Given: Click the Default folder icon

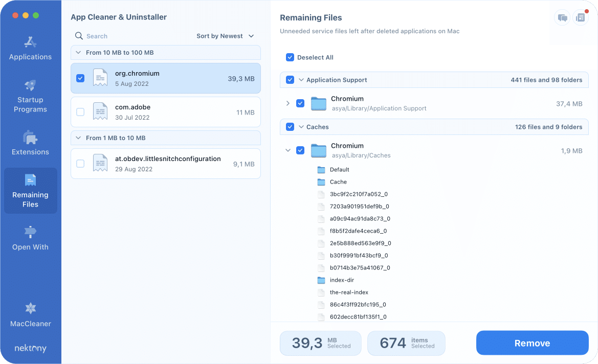Looking at the screenshot, I should pos(321,170).
